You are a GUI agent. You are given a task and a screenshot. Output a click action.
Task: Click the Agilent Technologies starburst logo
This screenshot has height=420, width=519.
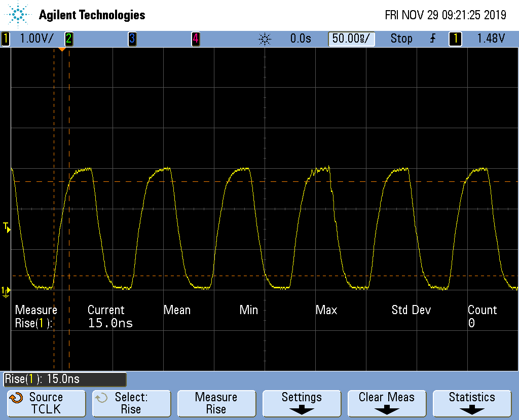click(18, 14)
